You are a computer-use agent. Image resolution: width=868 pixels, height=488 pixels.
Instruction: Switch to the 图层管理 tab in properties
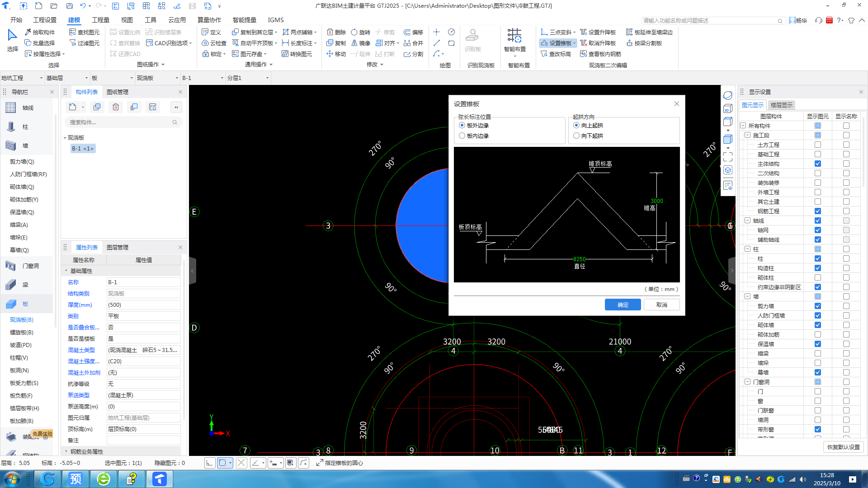pos(118,247)
